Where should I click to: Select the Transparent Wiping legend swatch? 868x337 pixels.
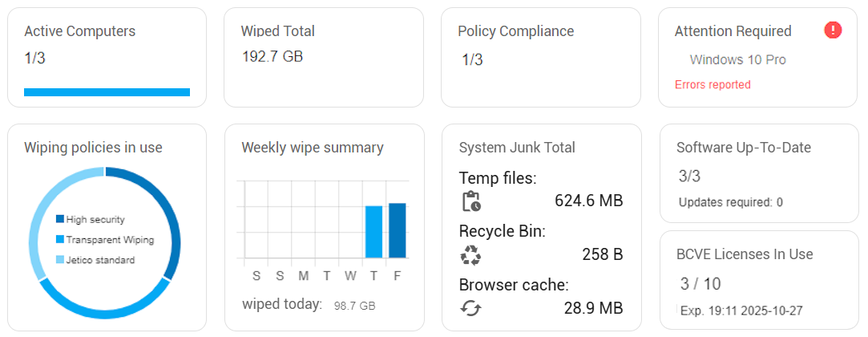click(x=60, y=240)
